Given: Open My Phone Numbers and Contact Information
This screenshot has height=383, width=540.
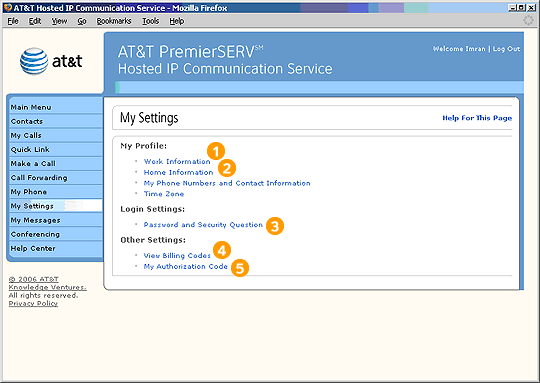Looking at the screenshot, I should 227,183.
